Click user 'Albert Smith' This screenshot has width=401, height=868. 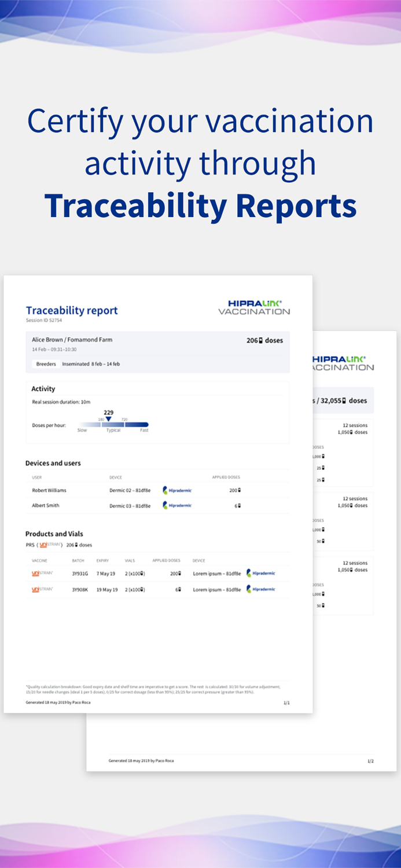click(46, 505)
